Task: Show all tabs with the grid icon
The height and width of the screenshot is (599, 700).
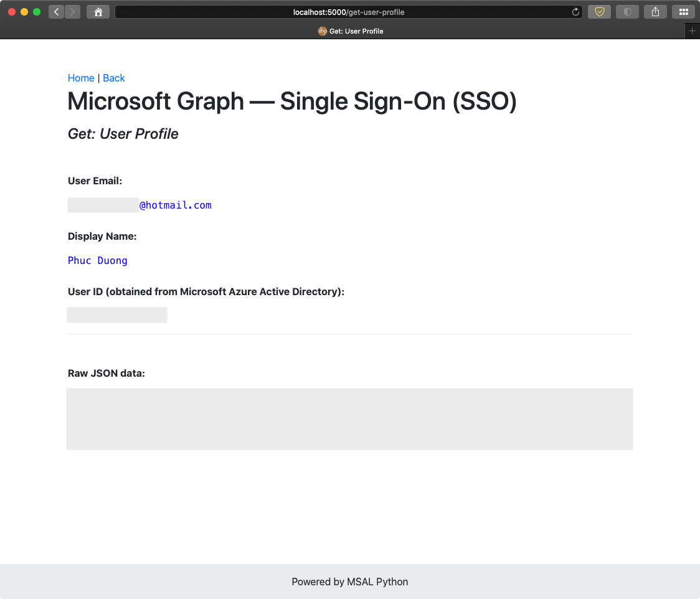Action: 683,11
